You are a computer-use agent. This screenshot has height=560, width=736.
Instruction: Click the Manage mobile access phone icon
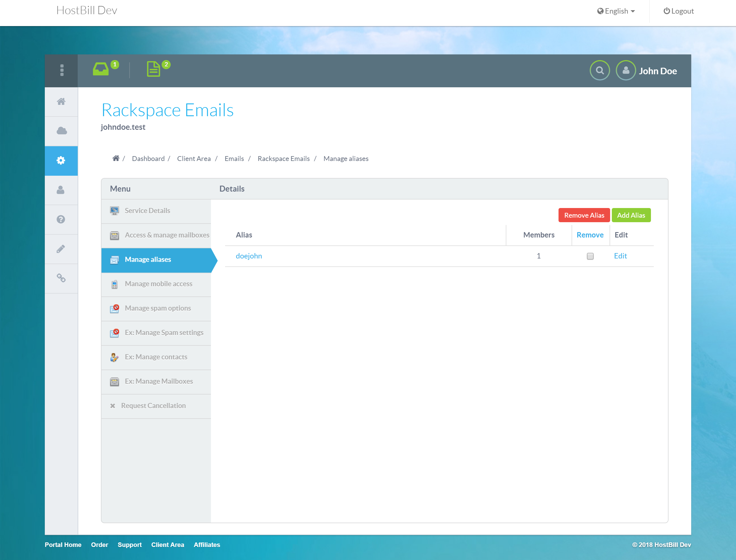click(x=114, y=284)
